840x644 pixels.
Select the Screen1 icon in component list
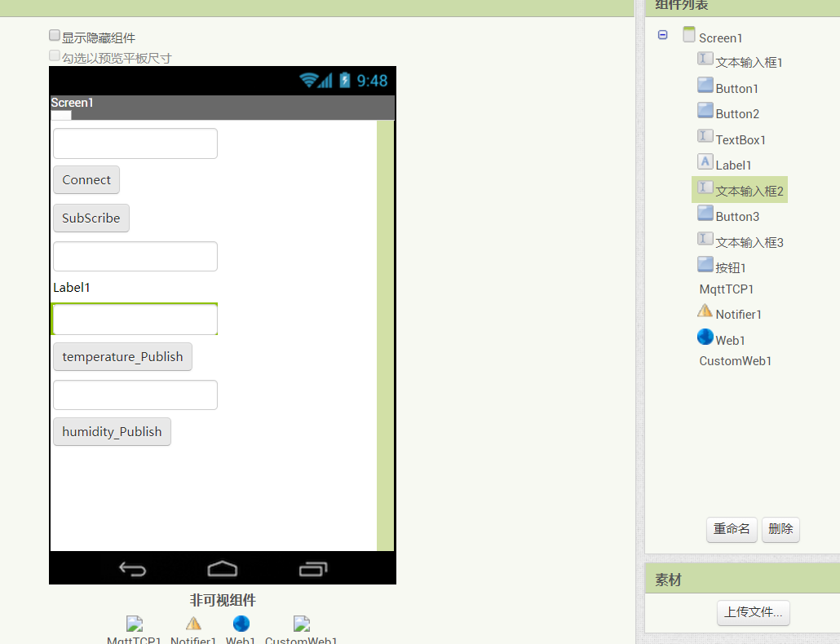(689, 34)
